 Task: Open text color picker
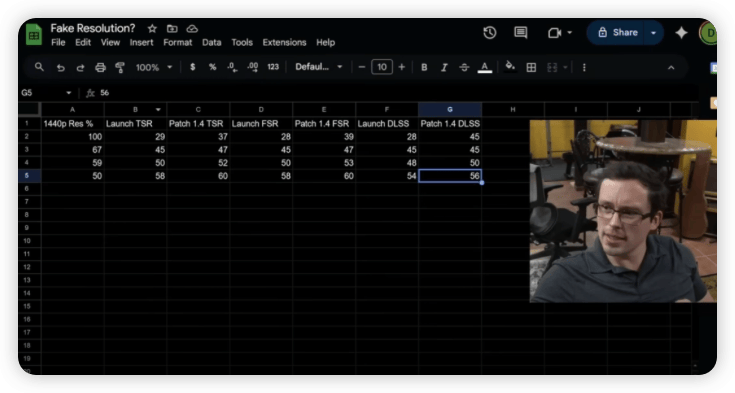[x=485, y=68]
